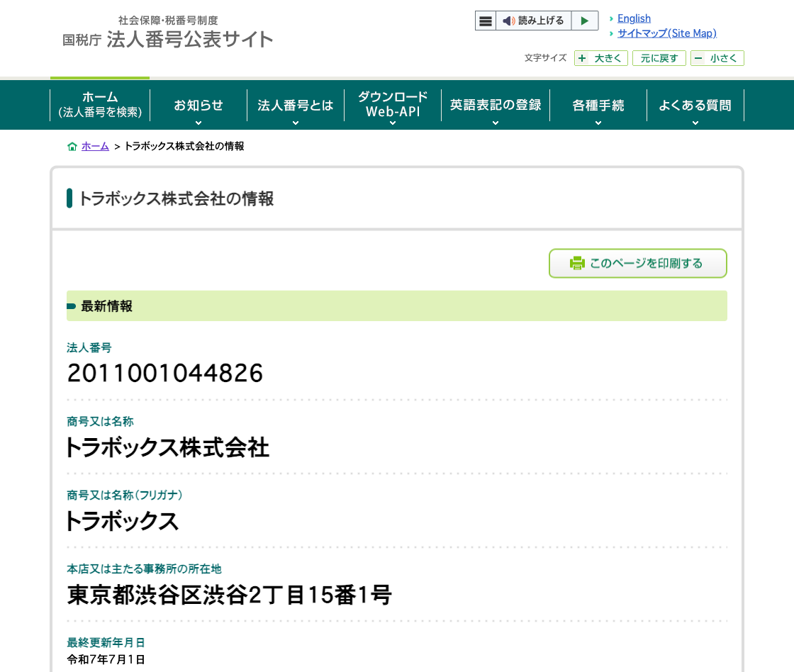Click the 最終更新年月日 label
This screenshot has height=672, width=794.
point(106,643)
